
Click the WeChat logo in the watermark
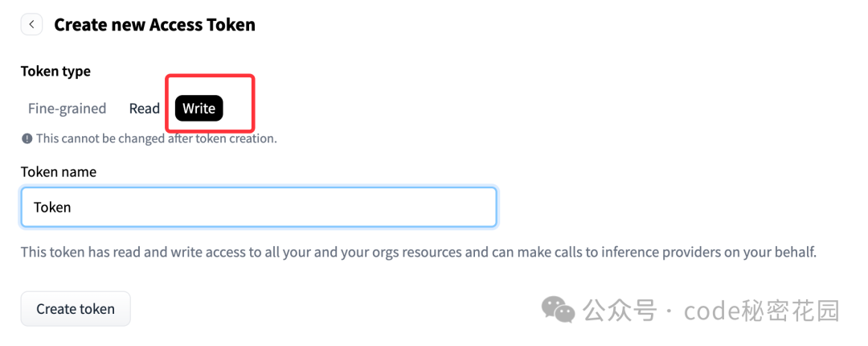coord(558,309)
